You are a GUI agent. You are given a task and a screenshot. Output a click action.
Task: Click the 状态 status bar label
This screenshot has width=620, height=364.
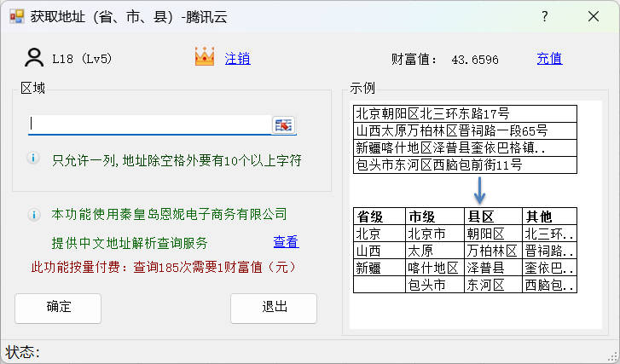[24, 352]
